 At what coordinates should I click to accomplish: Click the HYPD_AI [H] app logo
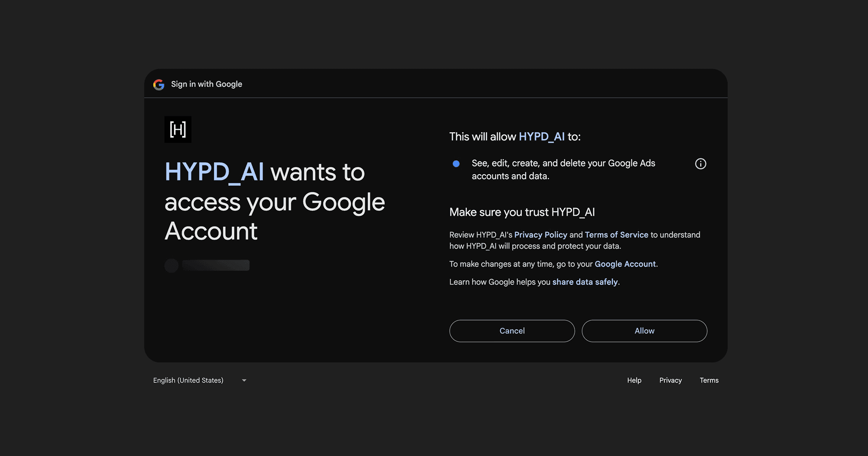coord(178,129)
